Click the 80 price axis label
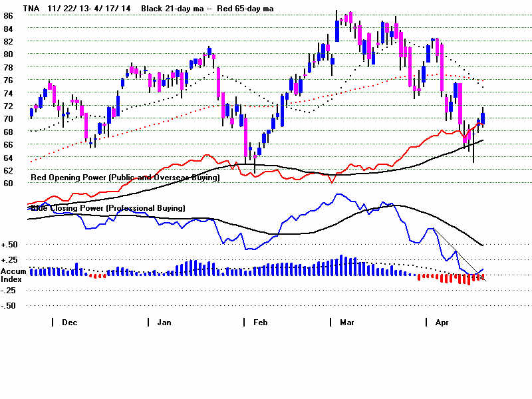Image resolution: width=532 pixels, height=399 pixels. coord(8,55)
